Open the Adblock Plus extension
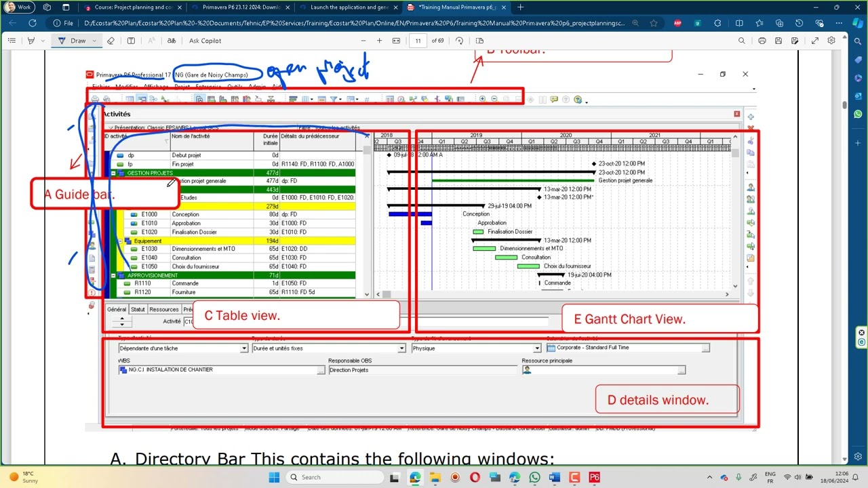Screen dimensions: 868x488 point(677,22)
